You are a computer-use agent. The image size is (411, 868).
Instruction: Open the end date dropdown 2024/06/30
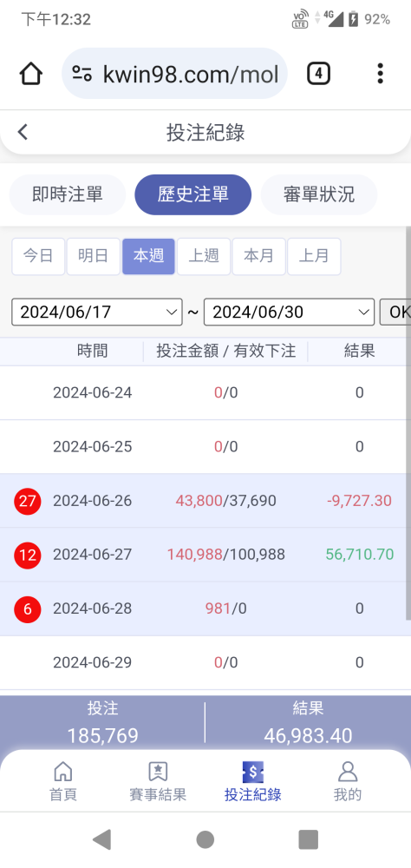(290, 312)
